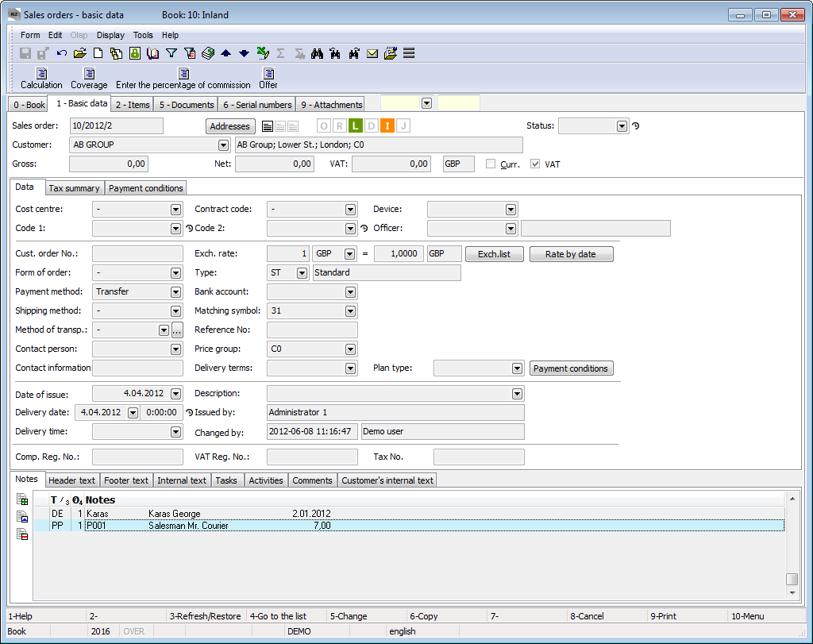Run the Coverage function
Image resolution: width=813 pixels, height=644 pixels.
[89, 79]
